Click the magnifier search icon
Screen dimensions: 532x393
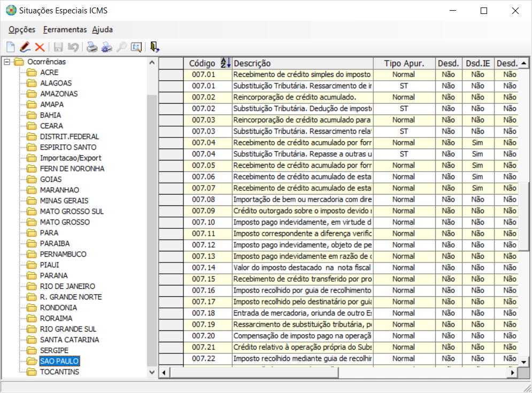click(121, 47)
